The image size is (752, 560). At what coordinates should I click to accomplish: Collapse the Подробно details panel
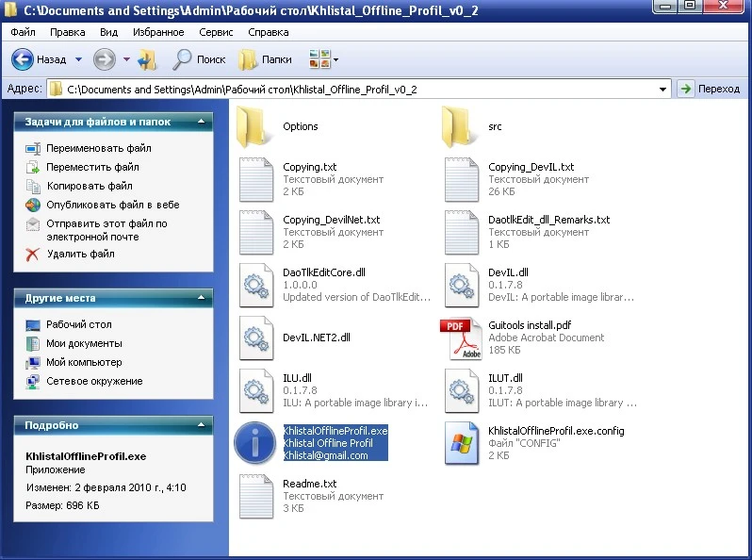[201, 425]
